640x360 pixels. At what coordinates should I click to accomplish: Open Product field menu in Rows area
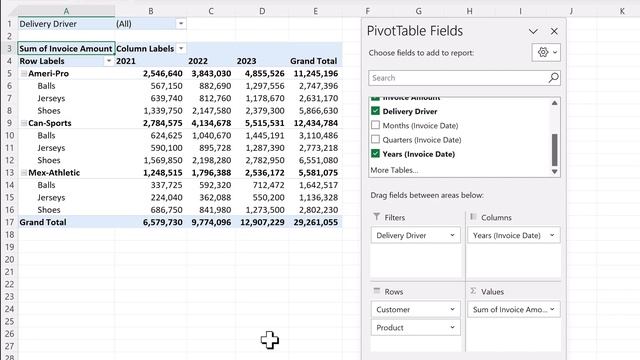click(452, 327)
